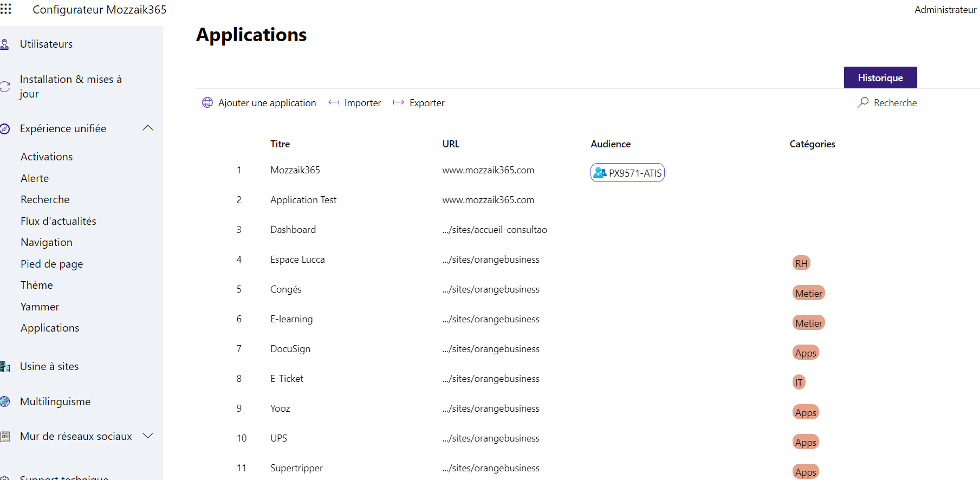Select the DocuSign row title
The height and width of the screenshot is (480, 980).
click(290, 349)
